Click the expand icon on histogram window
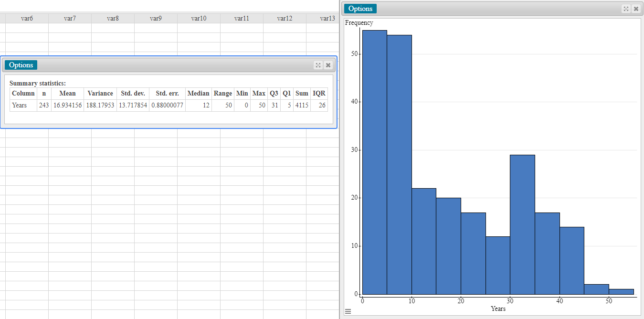644x319 pixels. tap(626, 8)
